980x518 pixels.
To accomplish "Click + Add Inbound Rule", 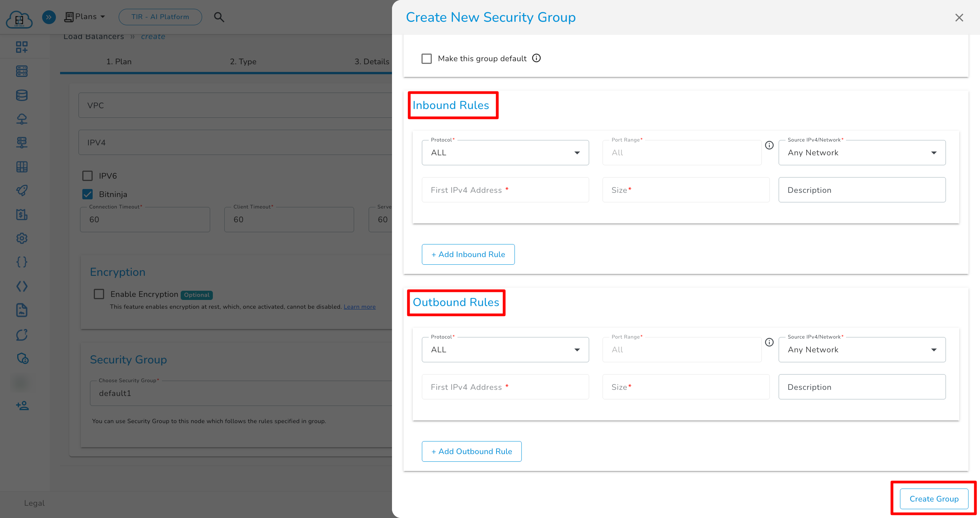I will point(468,254).
